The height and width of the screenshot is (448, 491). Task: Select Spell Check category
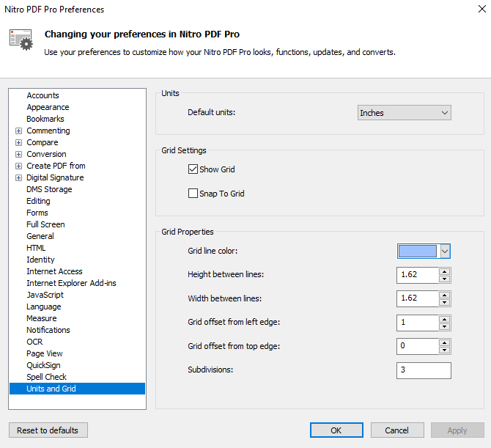tap(46, 377)
